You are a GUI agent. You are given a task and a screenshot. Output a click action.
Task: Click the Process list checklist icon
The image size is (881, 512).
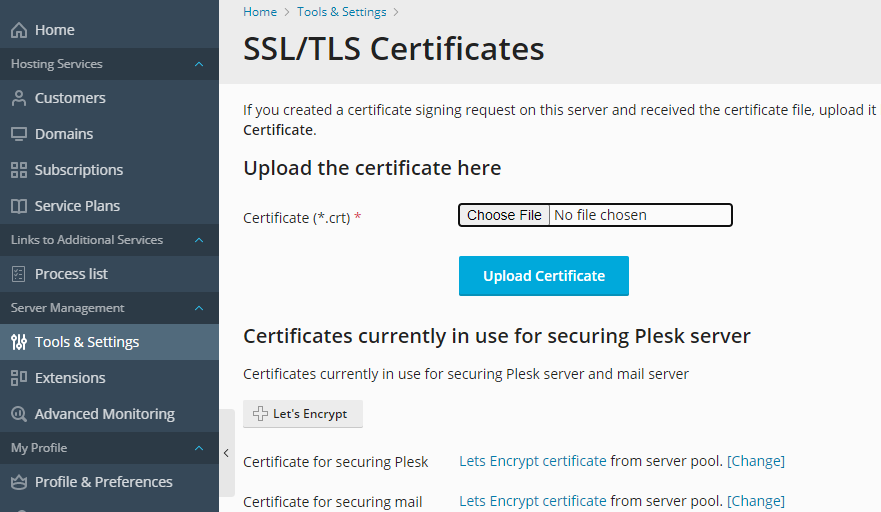pyautogui.click(x=19, y=274)
